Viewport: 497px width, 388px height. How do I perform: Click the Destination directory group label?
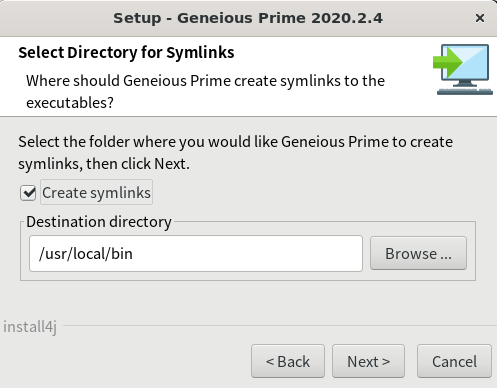(99, 222)
